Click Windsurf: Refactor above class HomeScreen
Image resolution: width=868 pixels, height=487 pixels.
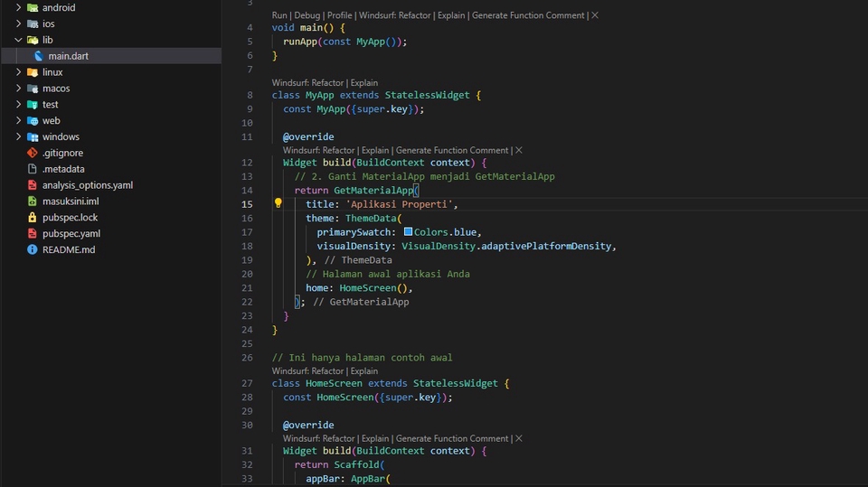coord(307,371)
